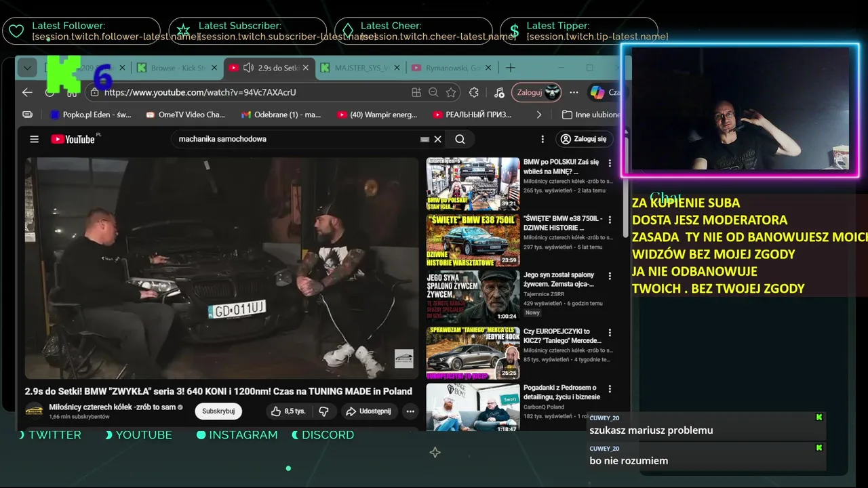Open options for 'Czy EUROPEJCZYKI to KICZ?' video
The height and width of the screenshot is (488, 868).
click(x=610, y=333)
